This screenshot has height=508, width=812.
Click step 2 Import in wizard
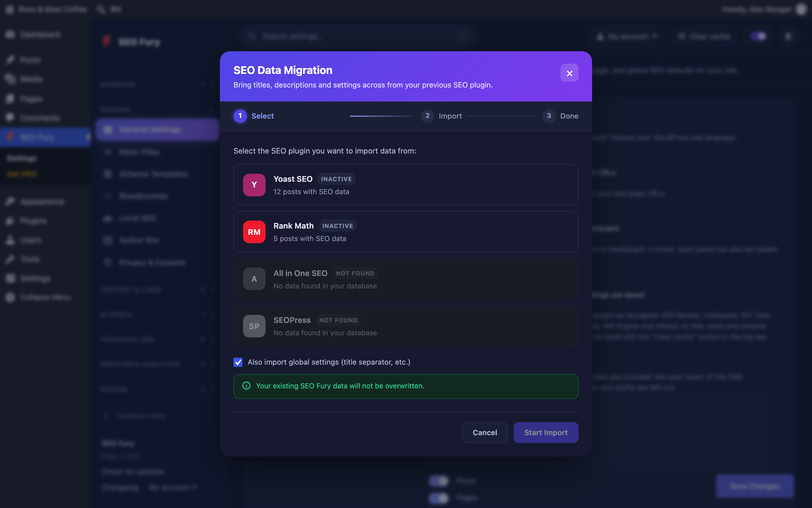441,116
